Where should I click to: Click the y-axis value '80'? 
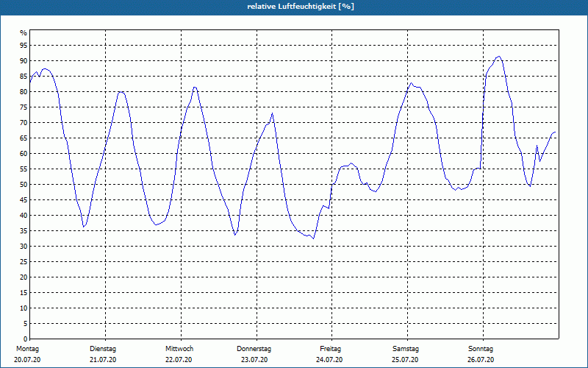click(x=24, y=91)
